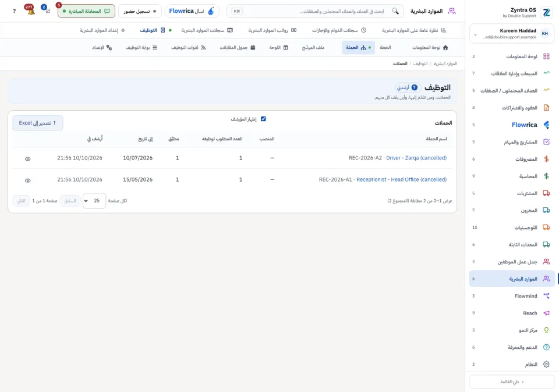Select the ملف المرشّح sub-tab
The image size is (559, 392).
(313, 47)
